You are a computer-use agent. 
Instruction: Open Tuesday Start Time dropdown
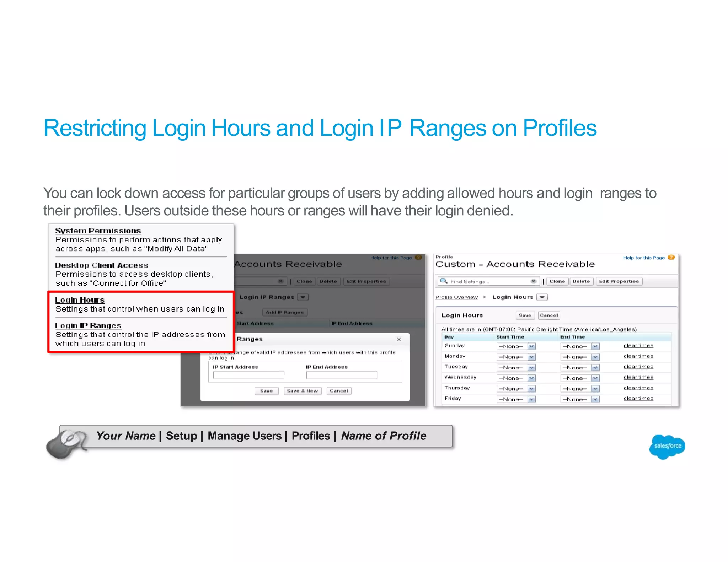[x=516, y=368]
